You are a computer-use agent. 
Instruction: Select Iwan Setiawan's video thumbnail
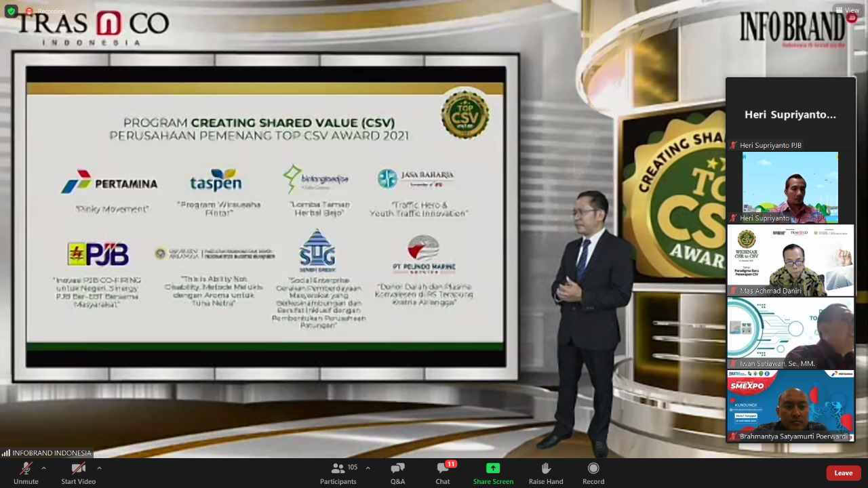(x=790, y=333)
